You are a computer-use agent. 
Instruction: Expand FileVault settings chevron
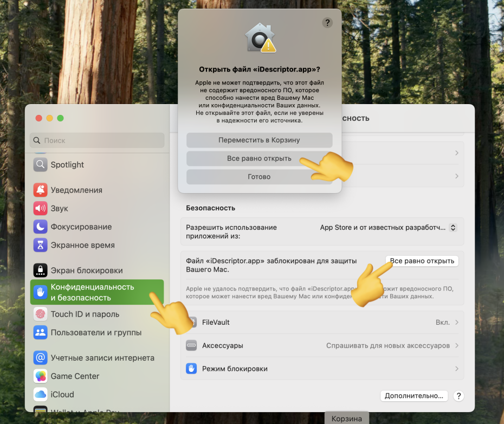(x=457, y=323)
